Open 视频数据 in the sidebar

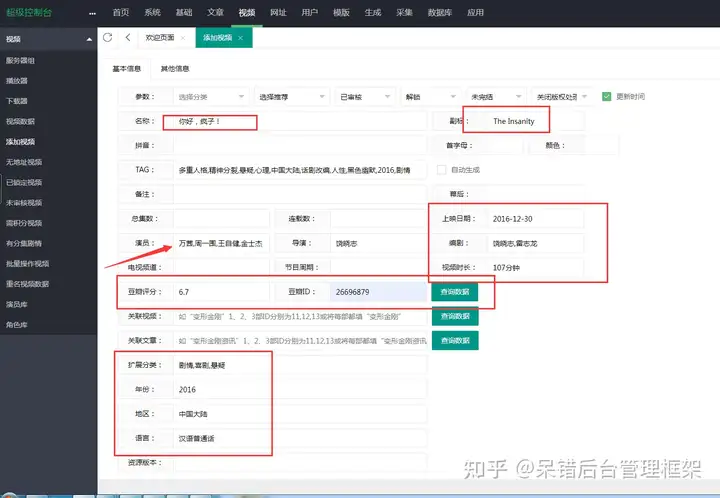20,122
